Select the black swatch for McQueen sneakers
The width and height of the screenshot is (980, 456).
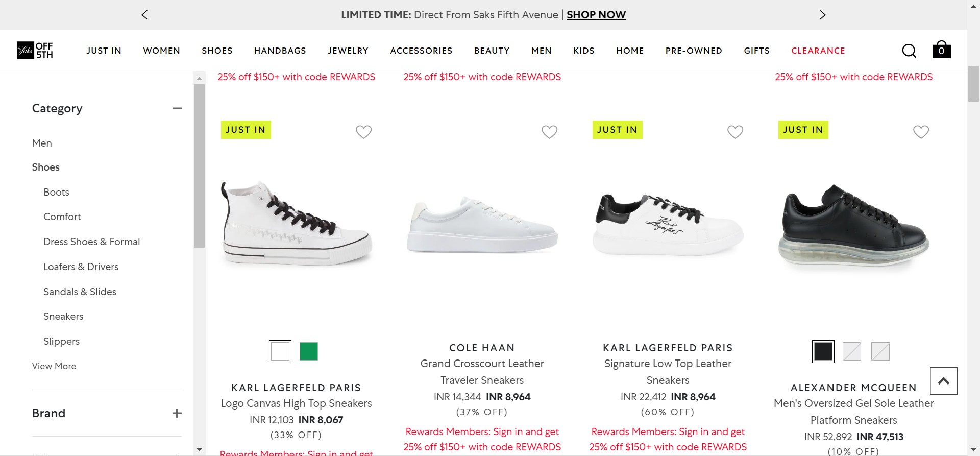[x=823, y=351]
